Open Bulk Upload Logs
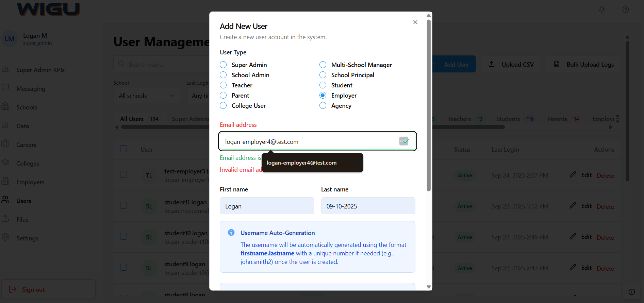Image resolution: width=644 pixels, height=303 pixels. (x=583, y=64)
